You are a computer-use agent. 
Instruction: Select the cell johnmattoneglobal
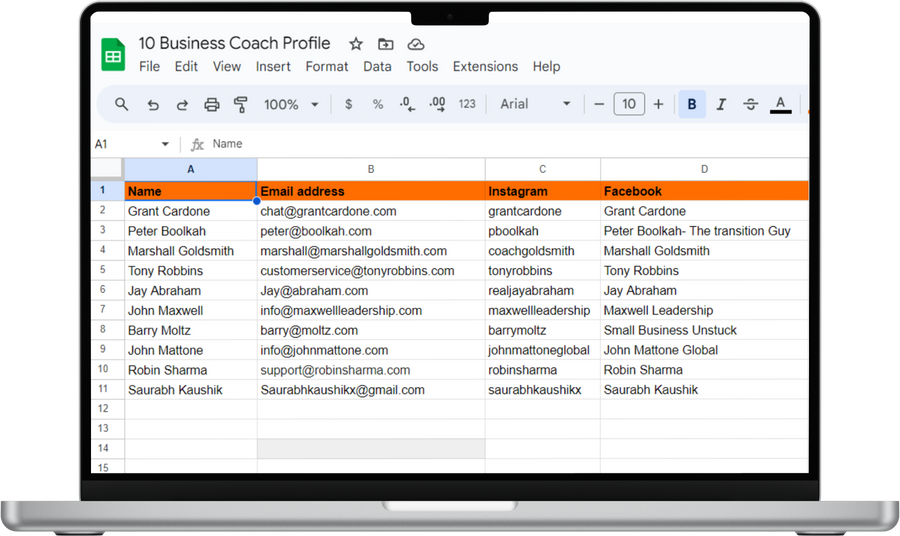pos(542,350)
